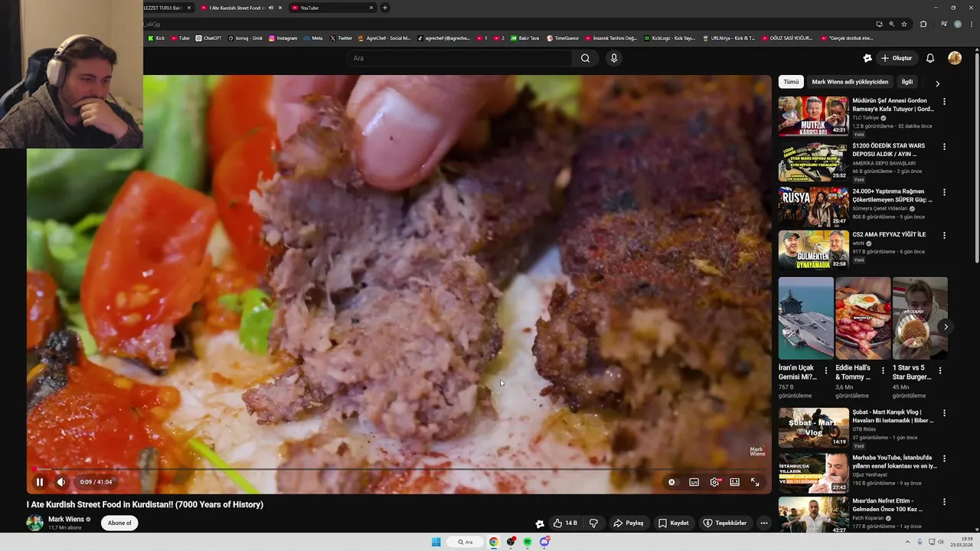Screen dimensions: 980x551
Task: Dislike the video with the thumbs-down icon
Action: click(593, 523)
